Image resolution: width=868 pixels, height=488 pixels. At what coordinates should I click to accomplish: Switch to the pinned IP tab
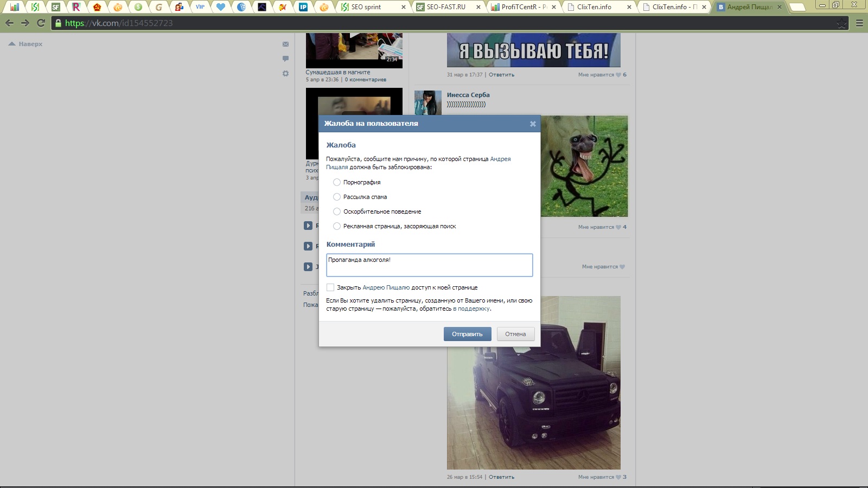click(x=303, y=7)
